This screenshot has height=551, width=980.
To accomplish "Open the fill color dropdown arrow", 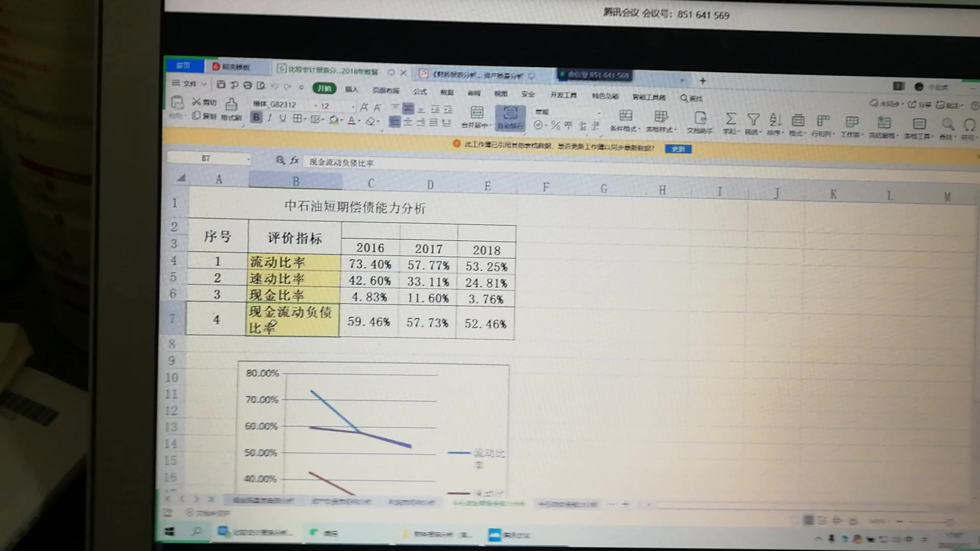I will [341, 121].
